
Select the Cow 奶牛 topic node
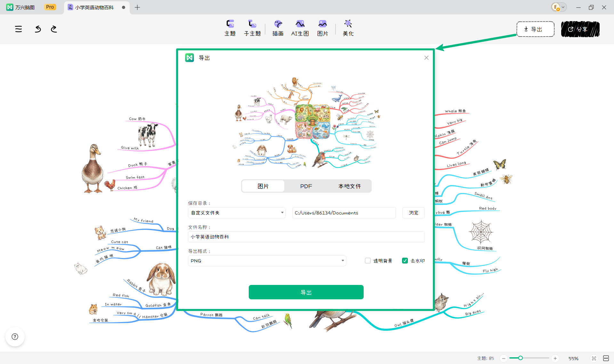[x=137, y=119]
